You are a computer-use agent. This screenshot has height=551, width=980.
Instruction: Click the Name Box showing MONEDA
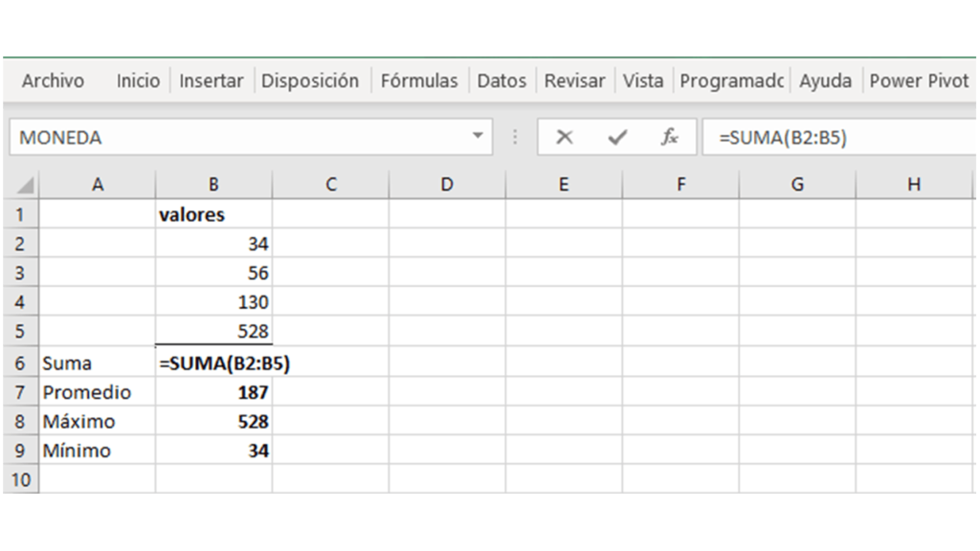(x=239, y=138)
